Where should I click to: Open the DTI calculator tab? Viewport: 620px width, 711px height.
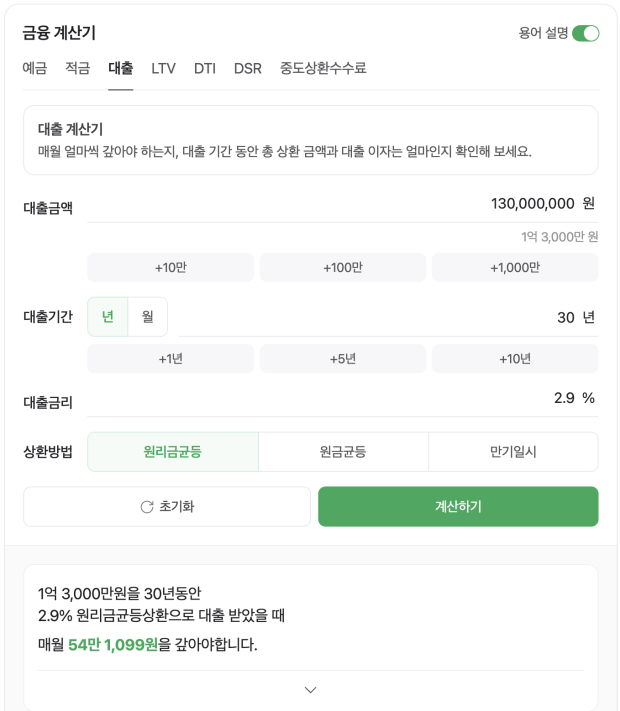205,68
